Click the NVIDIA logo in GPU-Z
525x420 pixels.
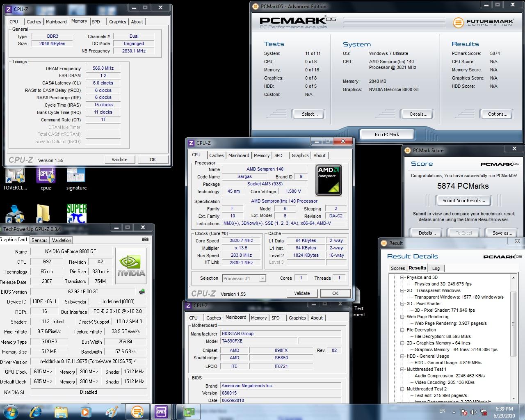tap(131, 266)
